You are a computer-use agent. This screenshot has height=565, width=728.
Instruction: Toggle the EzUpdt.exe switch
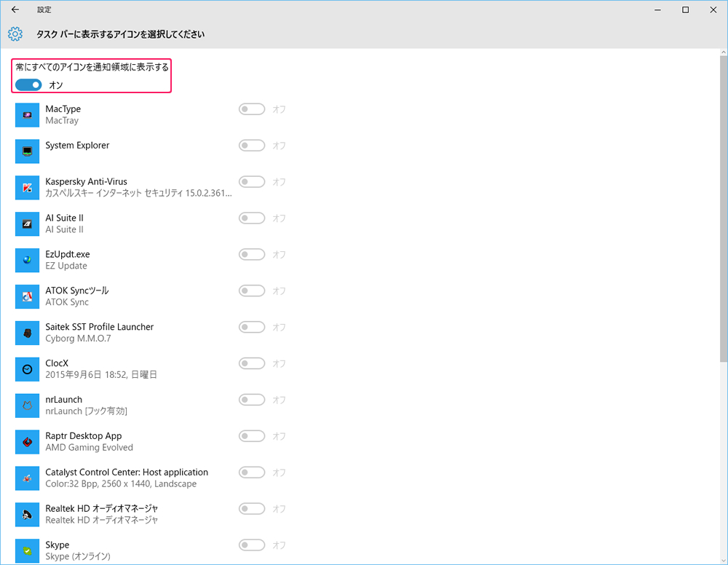[x=252, y=254]
